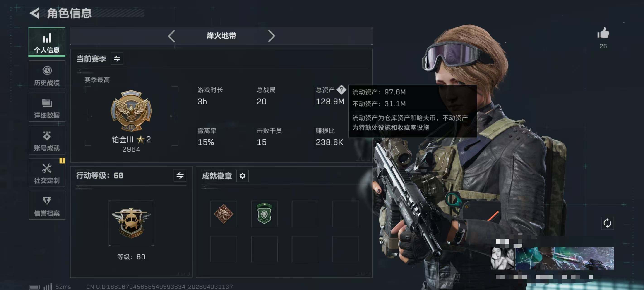Screen dimensions: 644x290
Task: Click the helicopter level 60 emblem
Action: tap(131, 223)
